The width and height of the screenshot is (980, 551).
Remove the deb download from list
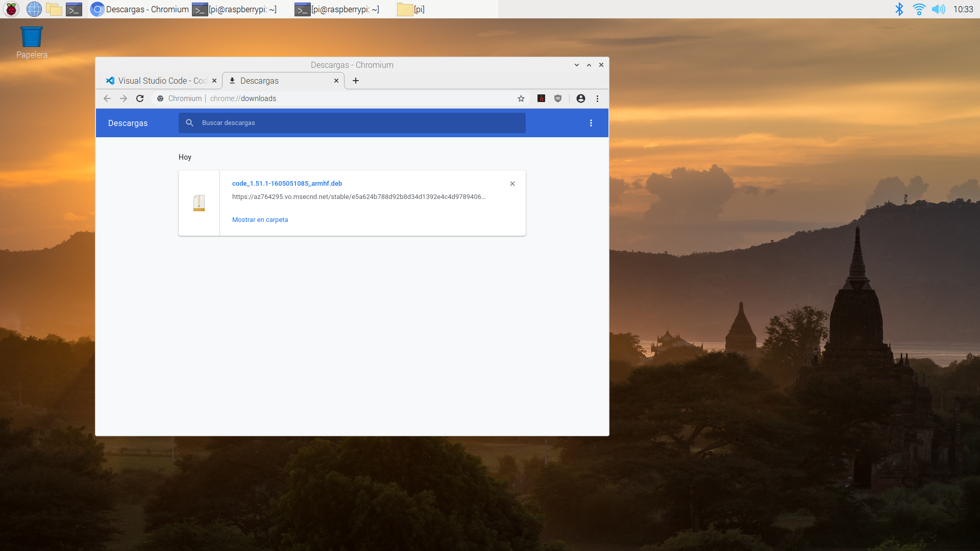(x=512, y=184)
